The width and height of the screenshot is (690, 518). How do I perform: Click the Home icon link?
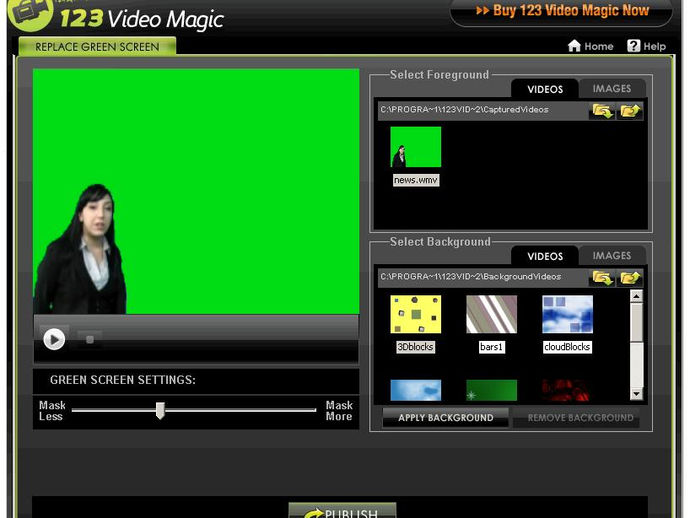[574, 46]
